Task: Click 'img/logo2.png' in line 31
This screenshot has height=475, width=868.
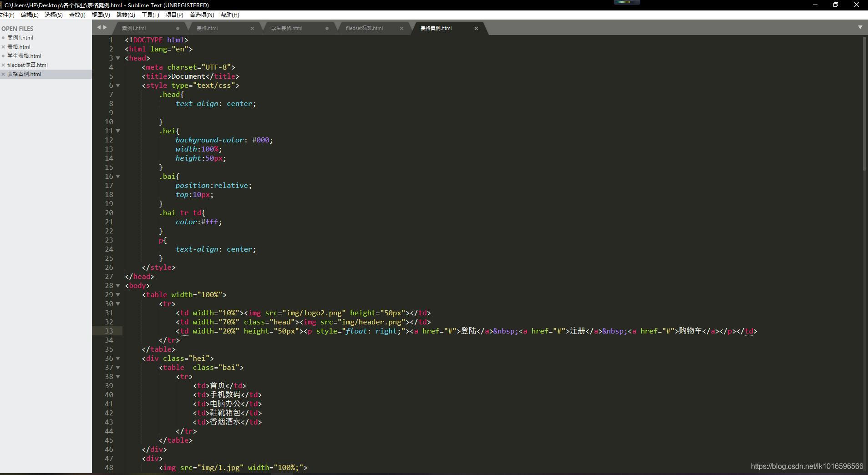Action: [x=314, y=313]
